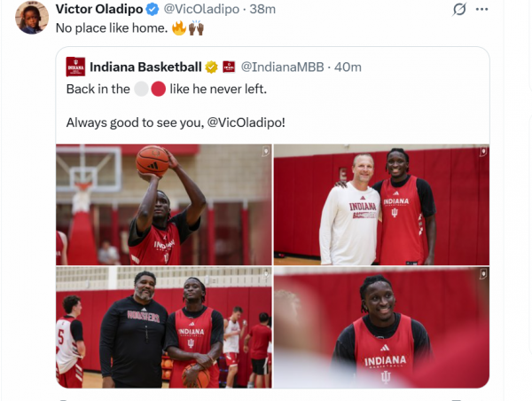Click the quoted tweet text 'Back in the'
The width and height of the screenshot is (532, 401).
point(98,90)
